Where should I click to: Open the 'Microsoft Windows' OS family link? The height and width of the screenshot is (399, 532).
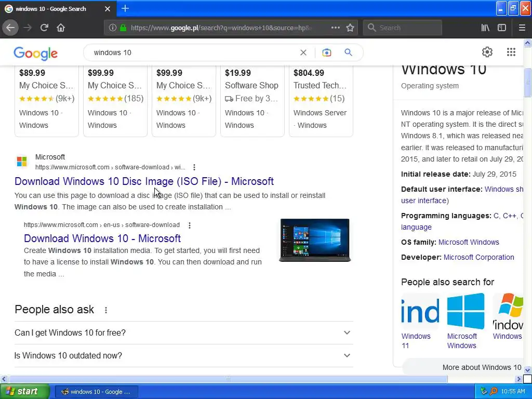click(469, 242)
